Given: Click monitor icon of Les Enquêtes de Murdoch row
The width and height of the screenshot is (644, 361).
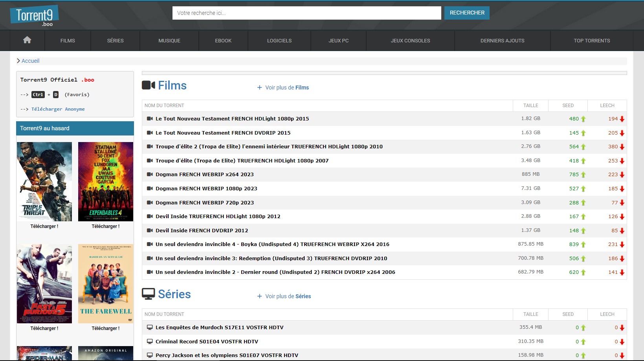Looking at the screenshot, I should tap(150, 327).
